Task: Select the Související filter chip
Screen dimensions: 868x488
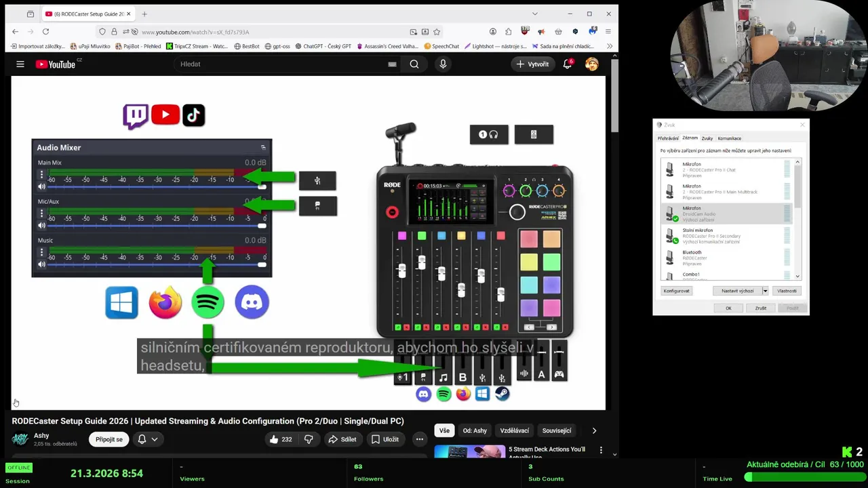Action: click(557, 430)
